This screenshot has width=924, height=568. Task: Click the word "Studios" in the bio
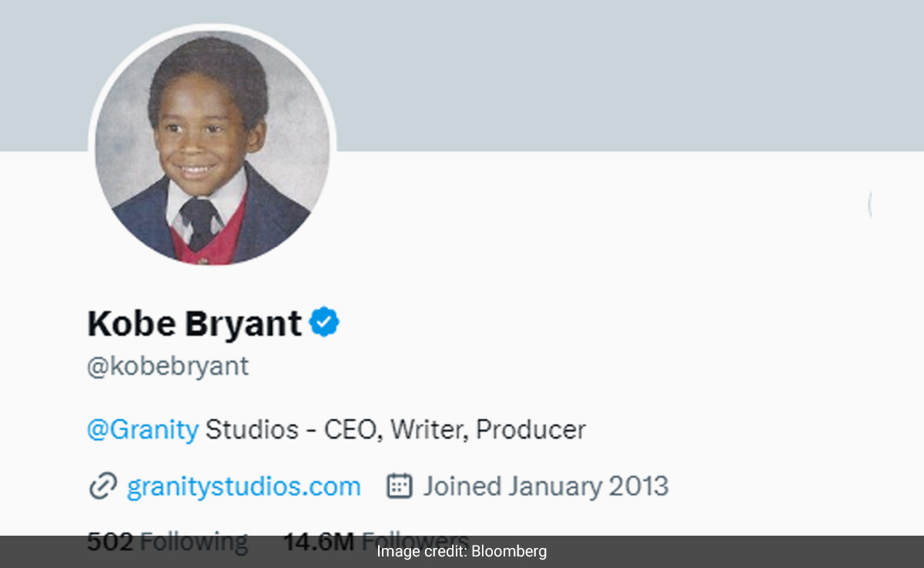(252, 429)
